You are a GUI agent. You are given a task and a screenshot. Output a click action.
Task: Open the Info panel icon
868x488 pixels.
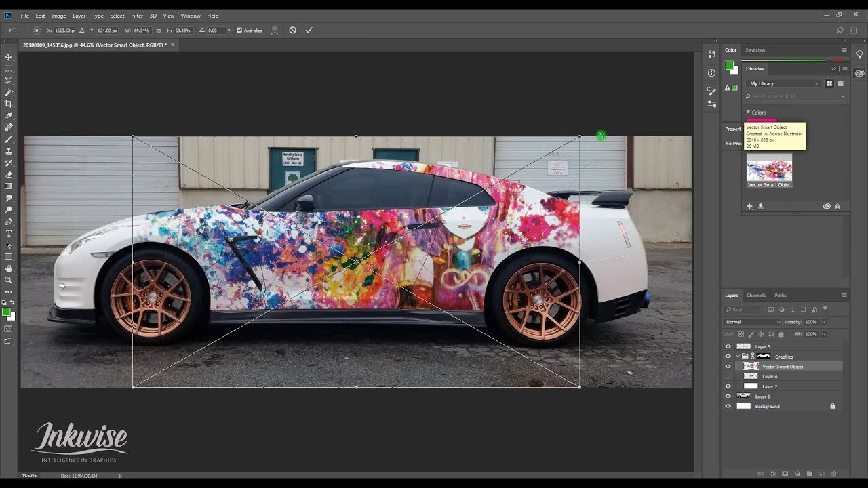[x=711, y=73]
